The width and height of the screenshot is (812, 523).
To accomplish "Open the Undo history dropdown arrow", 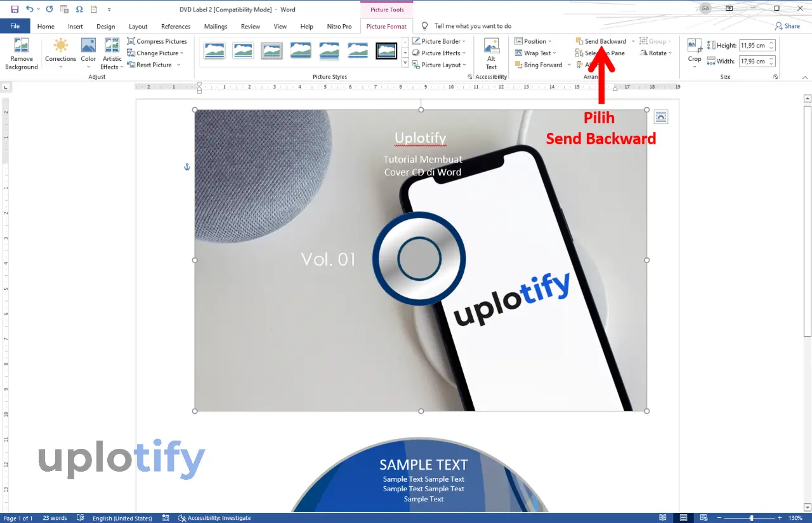I will coord(38,10).
